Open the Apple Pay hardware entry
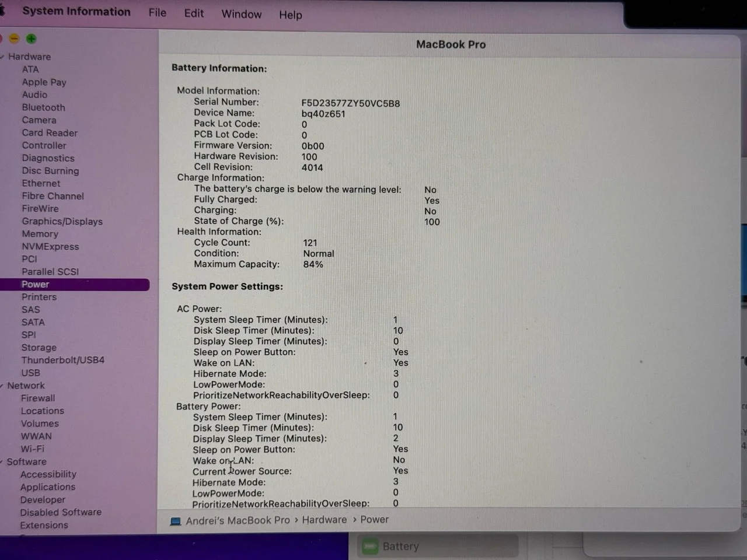 click(44, 82)
